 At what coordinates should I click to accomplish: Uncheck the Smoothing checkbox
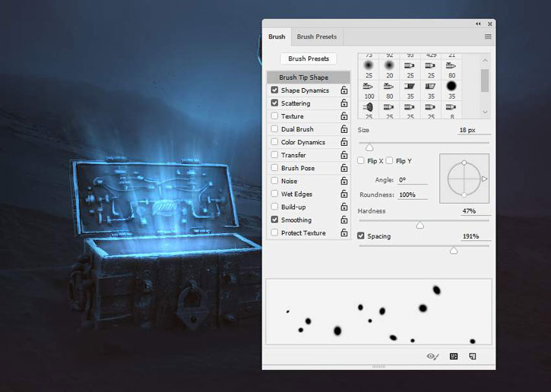[x=274, y=220]
